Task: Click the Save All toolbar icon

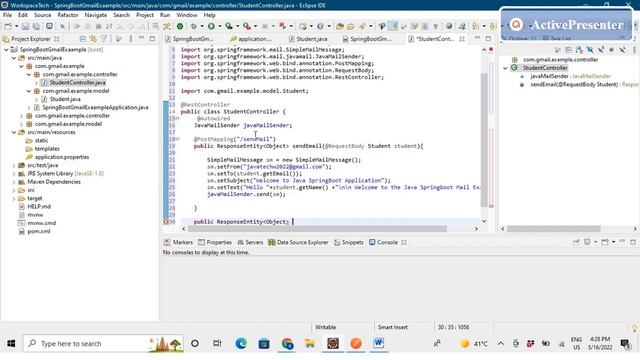Action: 36,26
